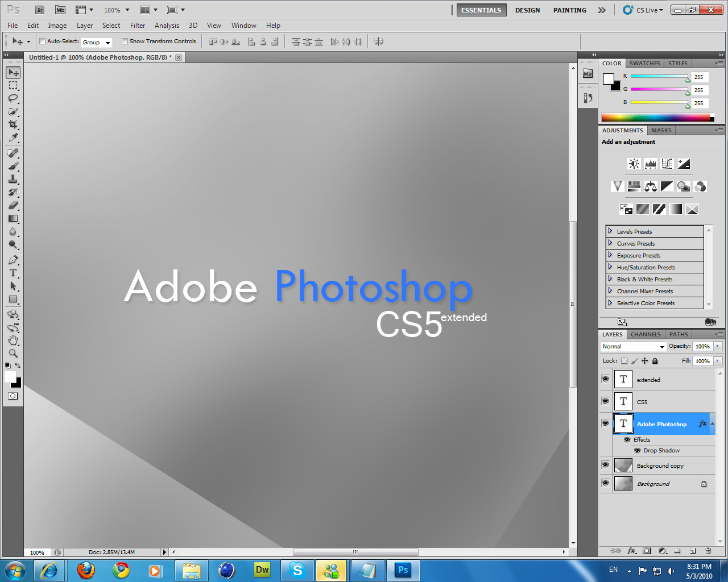Screen dimensions: 728x582
Task: Select the Rectangle shape tool
Action: click(x=13, y=299)
